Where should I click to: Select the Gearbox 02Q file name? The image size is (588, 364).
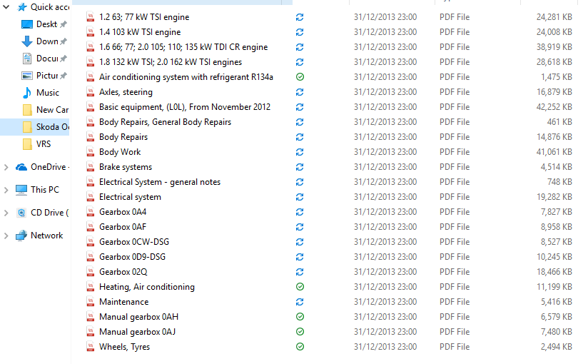click(x=123, y=272)
